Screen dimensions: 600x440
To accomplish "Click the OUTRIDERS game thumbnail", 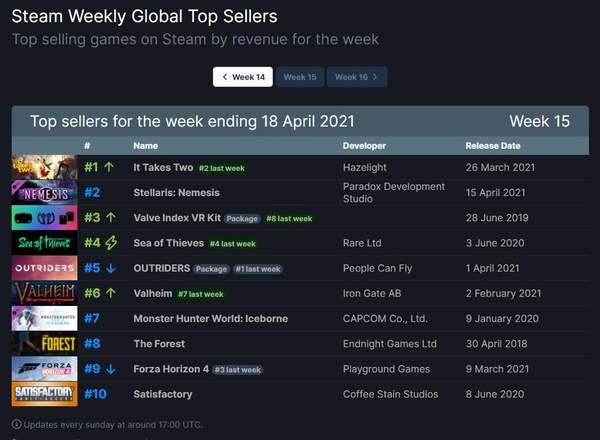I will (44, 268).
